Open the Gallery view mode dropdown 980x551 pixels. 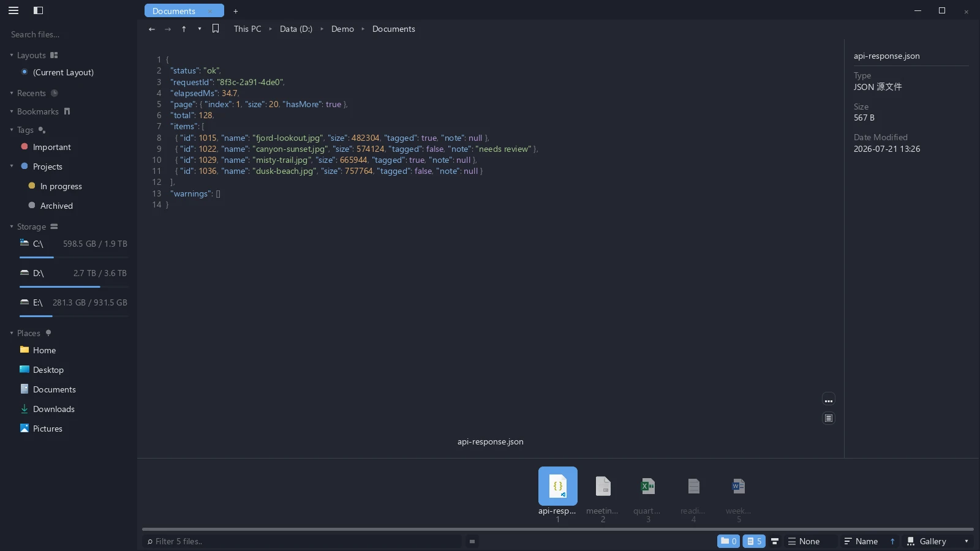click(938, 541)
